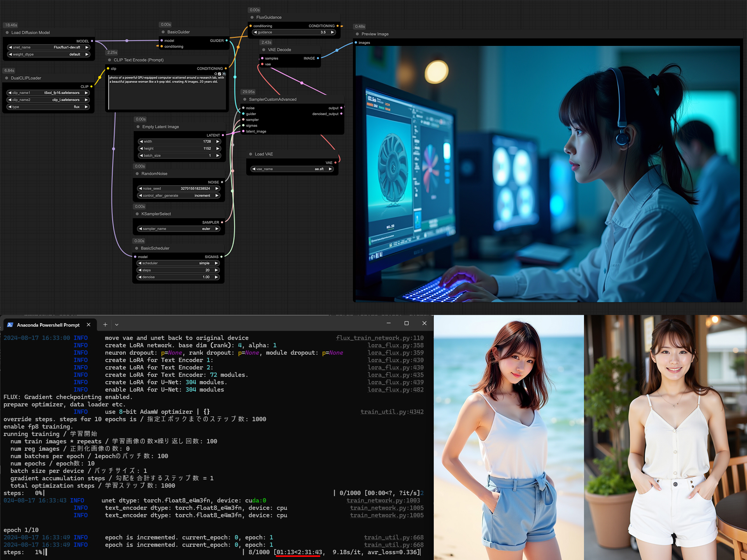Screen dimensions: 747x560
Task: Click the IMAGE output dot on VAE Decode
Action: click(318, 58)
